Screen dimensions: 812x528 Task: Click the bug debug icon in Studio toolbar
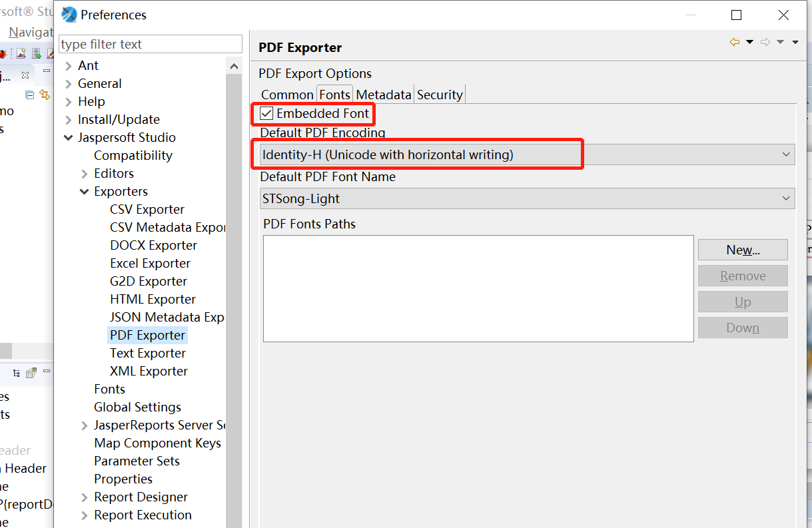3,53
